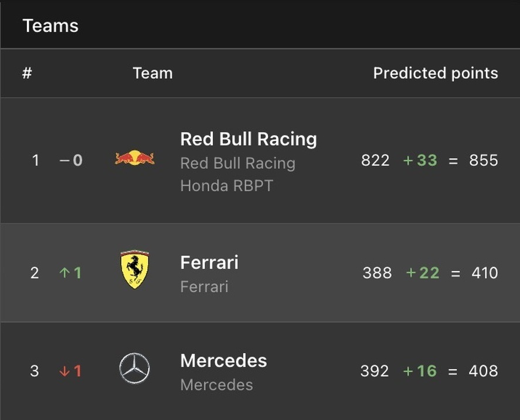Click Red Bull's +33 predicted gain
The image size is (520, 420).
click(420, 160)
